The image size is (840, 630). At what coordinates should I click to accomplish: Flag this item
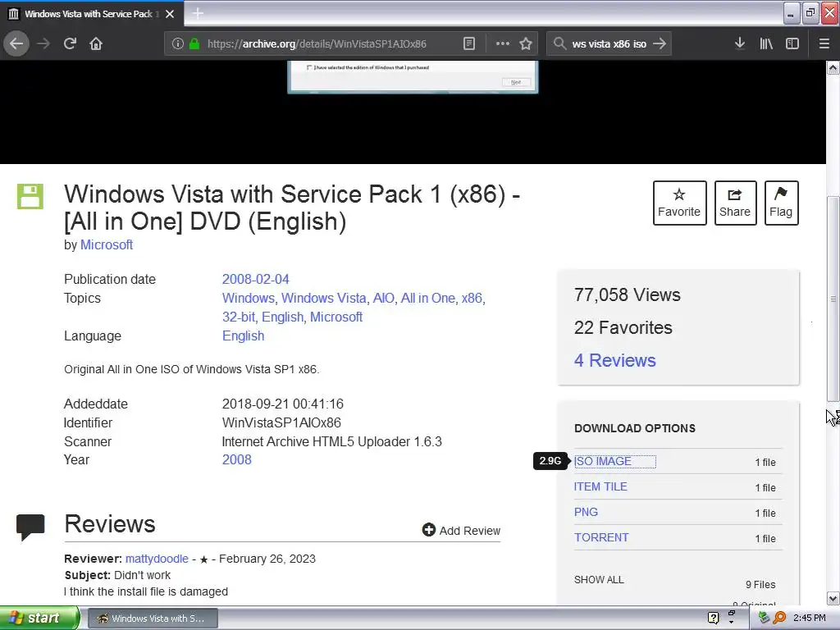[x=781, y=203]
